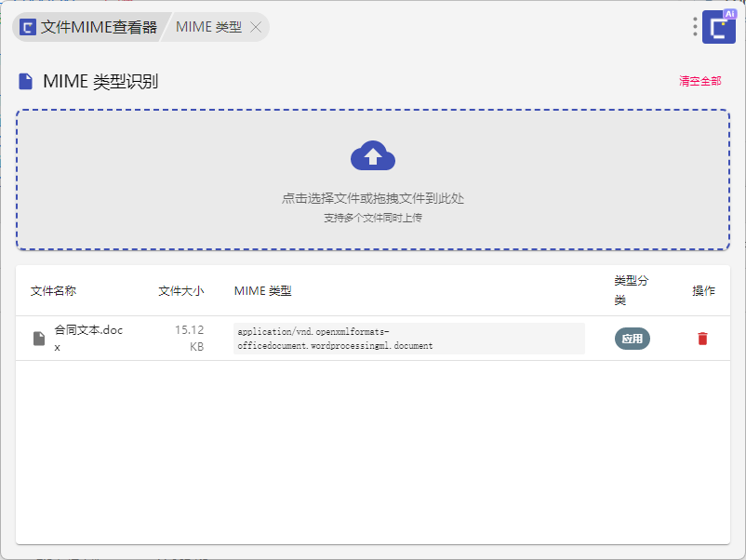Select the MIME 类型 tab label
This screenshot has width=746, height=560.
tap(208, 28)
